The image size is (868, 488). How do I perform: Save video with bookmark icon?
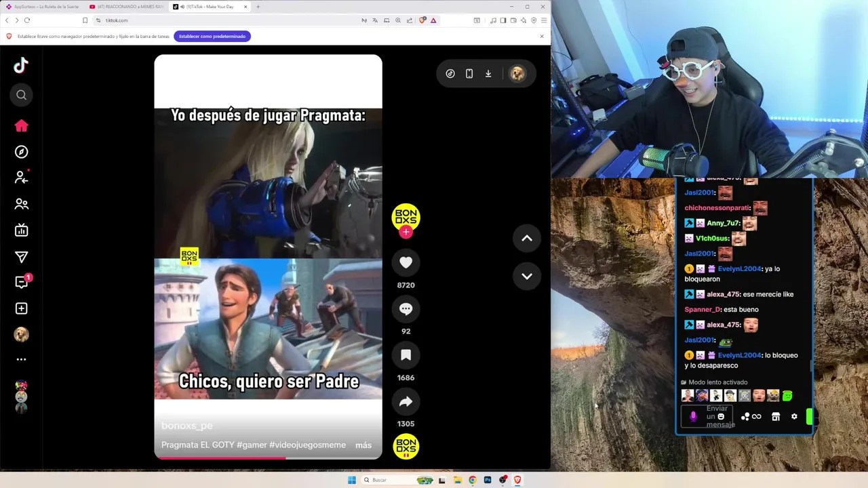406,355
